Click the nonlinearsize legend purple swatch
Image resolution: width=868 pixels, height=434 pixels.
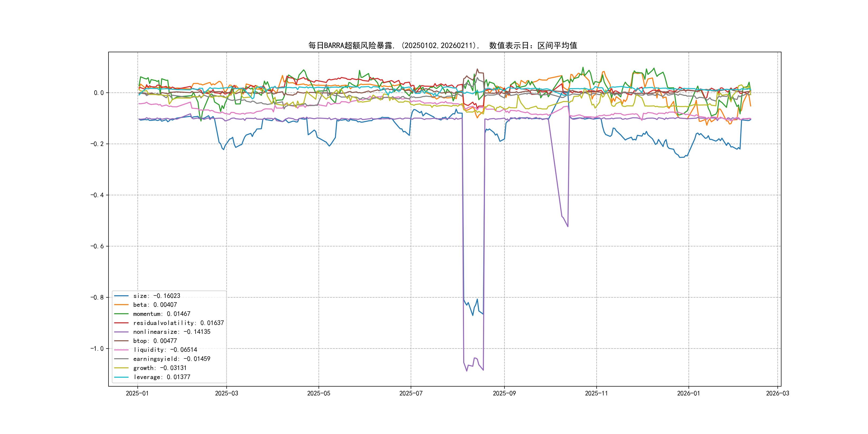click(x=121, y=332)
